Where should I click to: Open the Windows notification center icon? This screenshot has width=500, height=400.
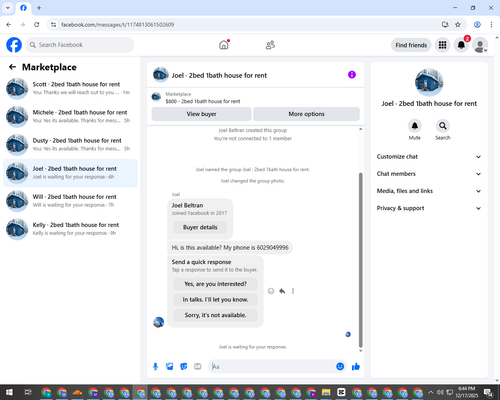coord(488,392)
